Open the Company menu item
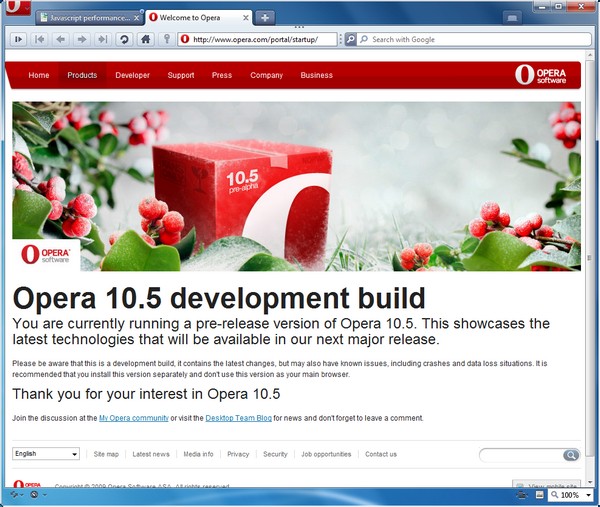Screen dimensions: 600x507 coord(266,75)
